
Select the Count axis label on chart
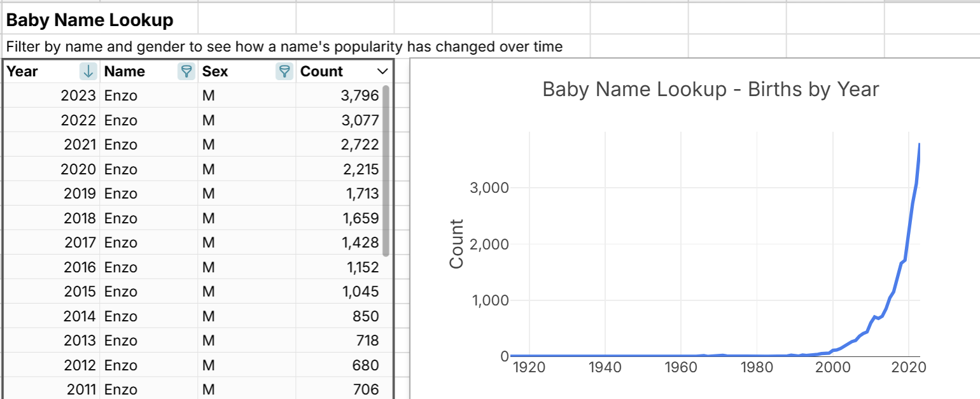tap(456, 244)
